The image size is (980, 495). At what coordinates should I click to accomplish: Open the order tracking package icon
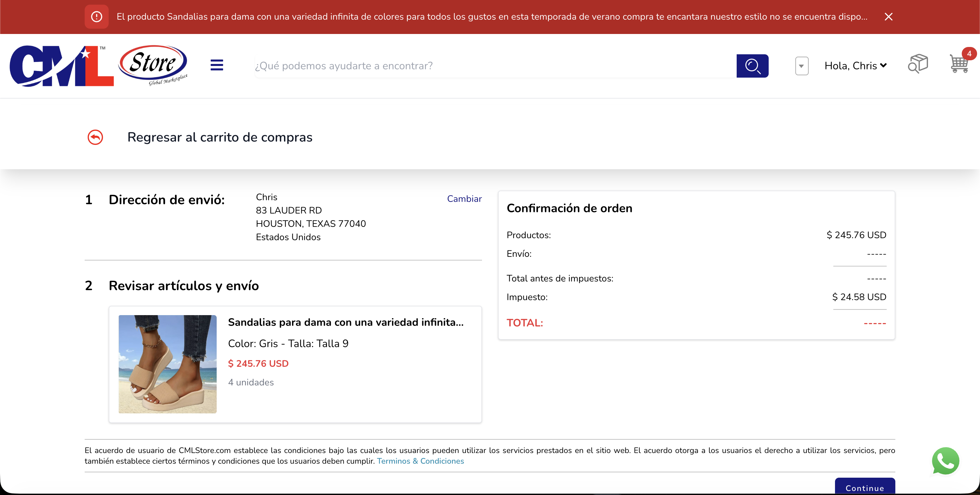[x=918, y=64]
